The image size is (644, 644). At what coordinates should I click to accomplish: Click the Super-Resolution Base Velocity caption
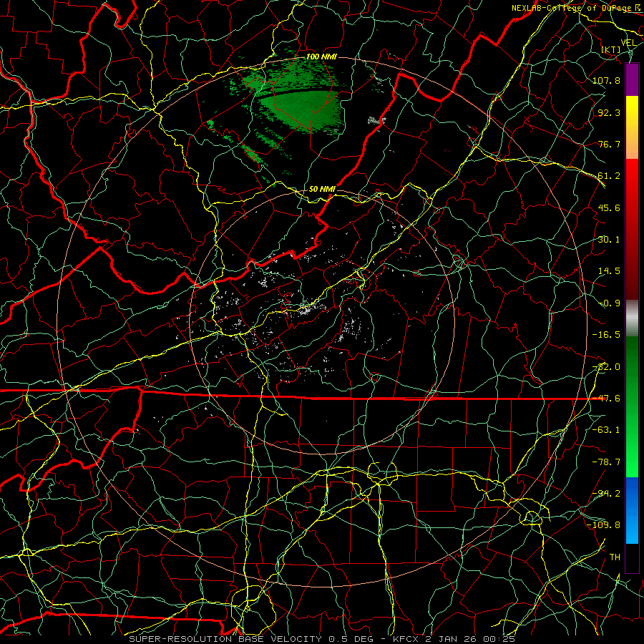[322, 639]
